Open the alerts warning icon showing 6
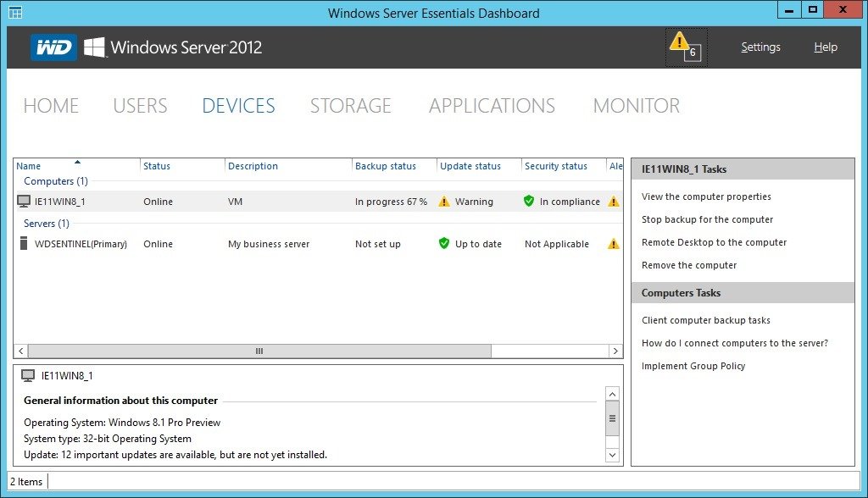868x498 pixels. point(685,47)
